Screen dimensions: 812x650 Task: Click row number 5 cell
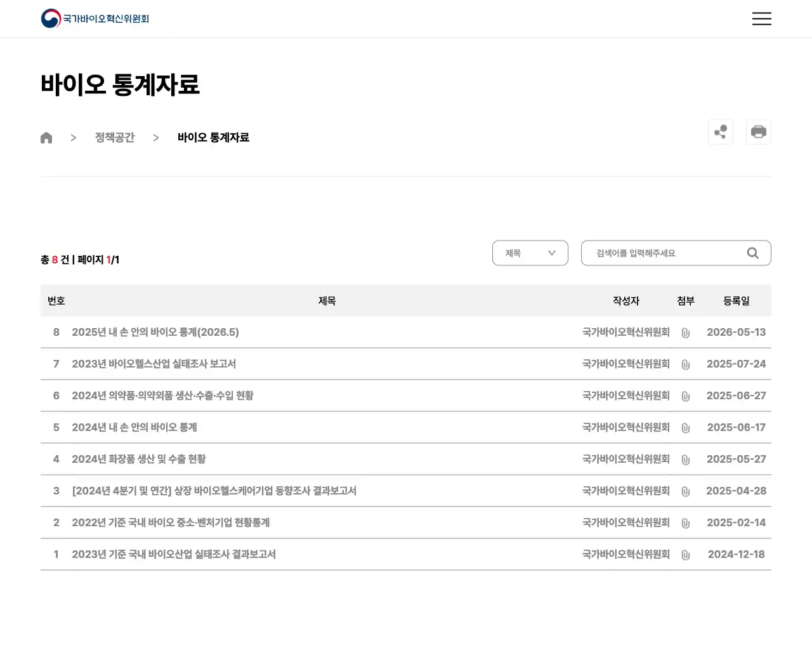pos(56,427)
